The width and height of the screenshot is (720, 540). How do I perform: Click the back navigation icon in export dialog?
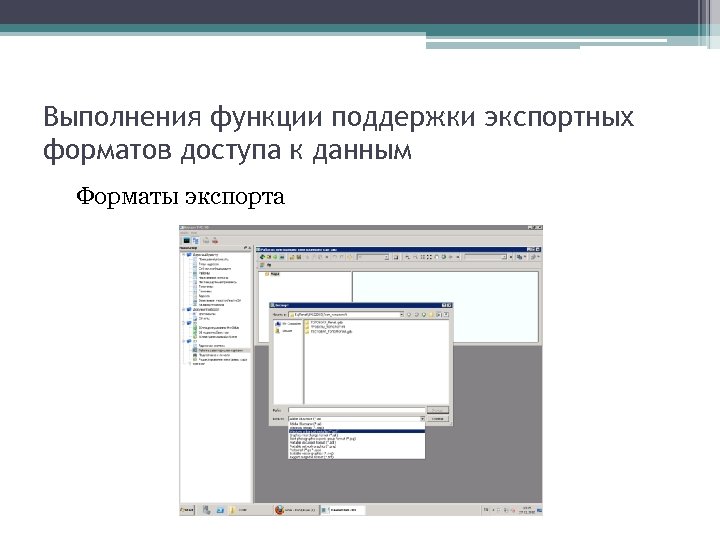409,315
